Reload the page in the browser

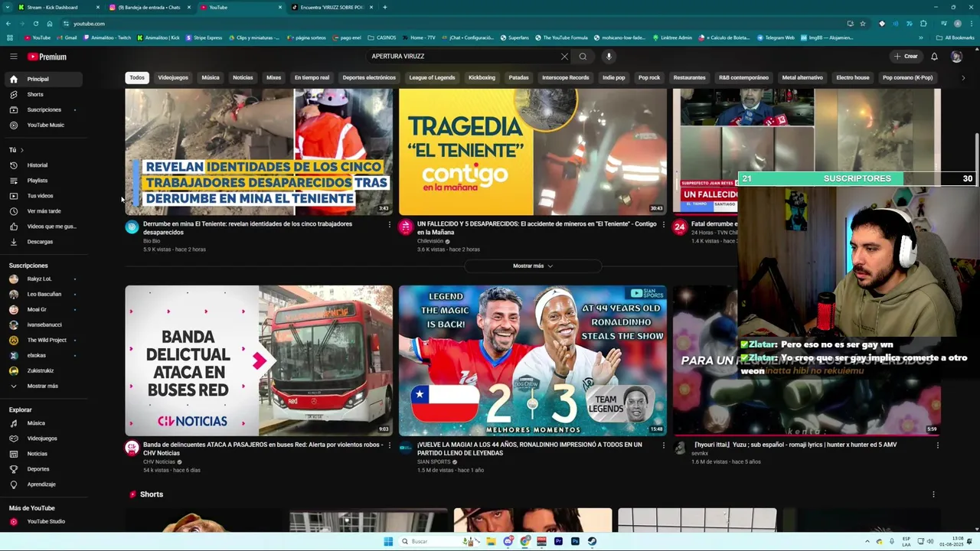[35, 24]
